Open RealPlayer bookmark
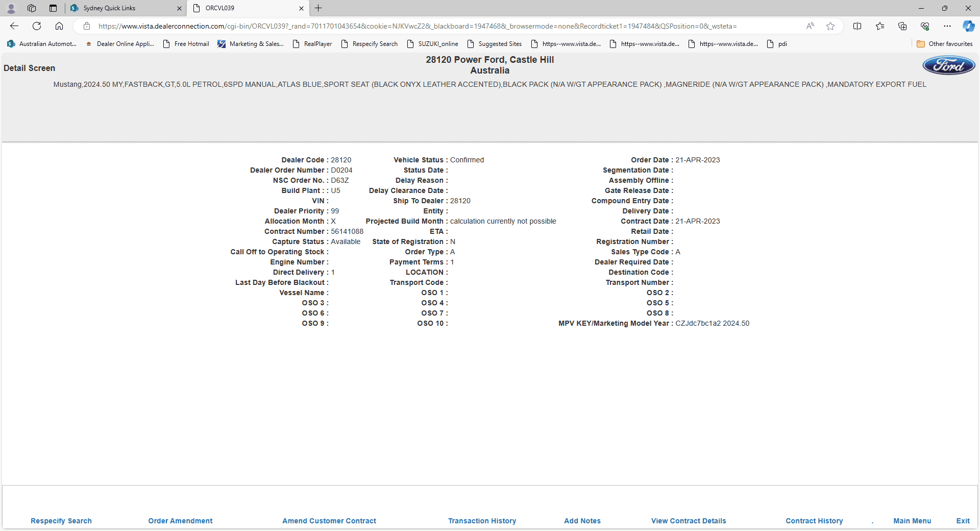Viewport: 980px width, 531px height. pos(312,44)
